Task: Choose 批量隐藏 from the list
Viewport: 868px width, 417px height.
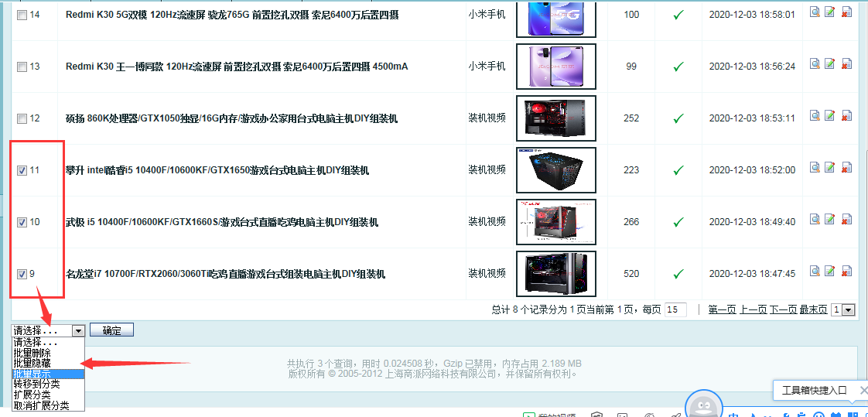Action: pyautogui.click(x=48, y=363)
